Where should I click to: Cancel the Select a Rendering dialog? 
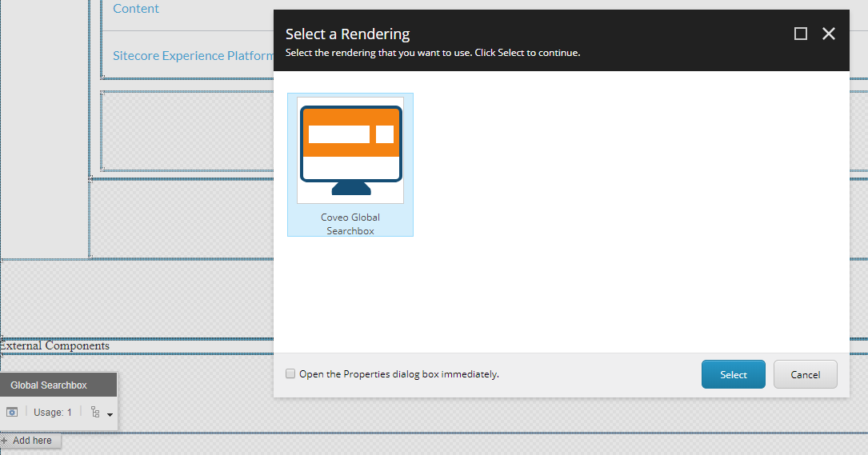point(805,375)
